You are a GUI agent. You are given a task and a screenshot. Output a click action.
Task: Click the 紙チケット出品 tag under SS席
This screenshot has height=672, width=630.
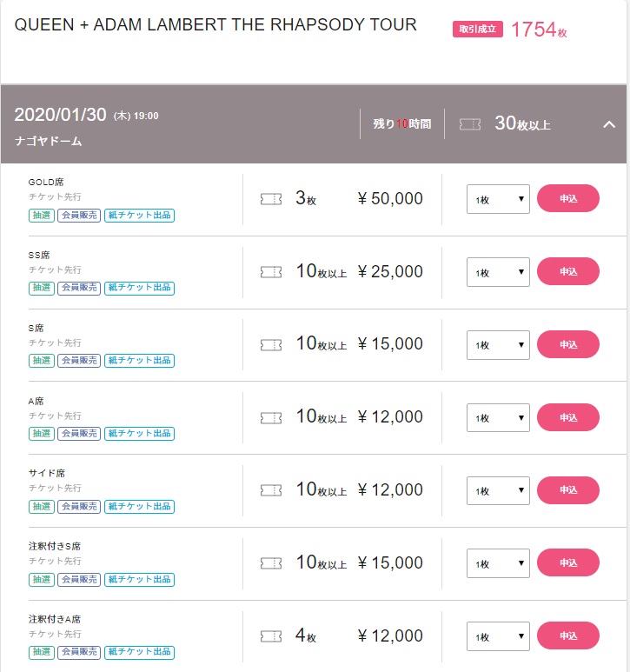click(139, 288)
